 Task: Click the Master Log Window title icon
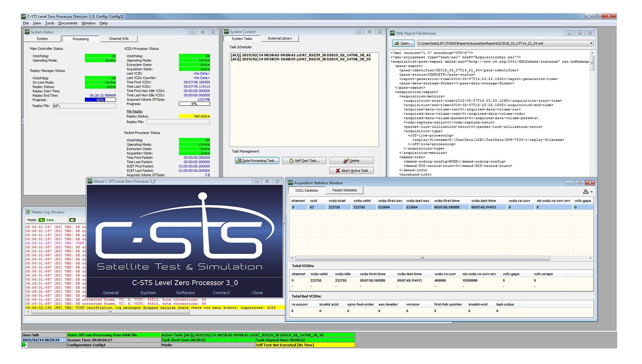(28, 212)
